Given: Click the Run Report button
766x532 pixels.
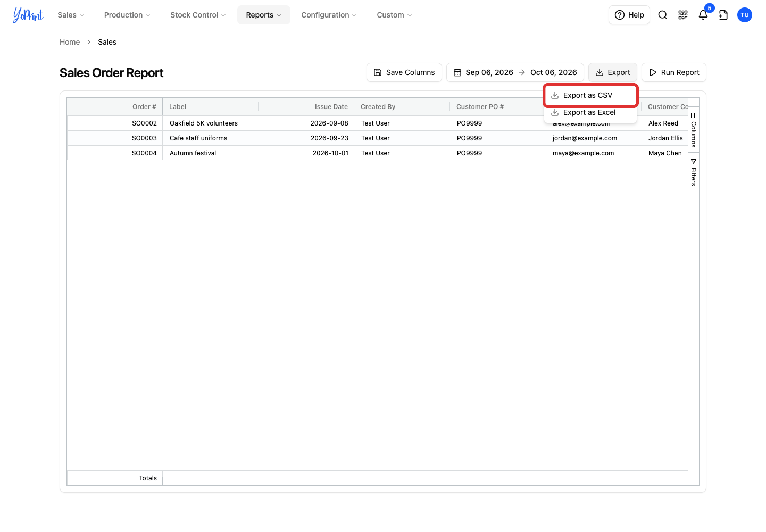Looking at the screenshot, I should tap(674, 72).
